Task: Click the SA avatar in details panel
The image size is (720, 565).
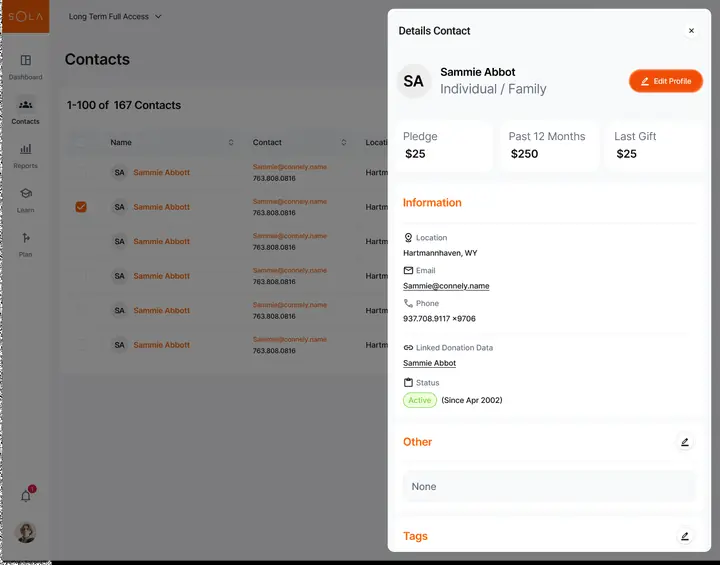Action: point(413,81)
